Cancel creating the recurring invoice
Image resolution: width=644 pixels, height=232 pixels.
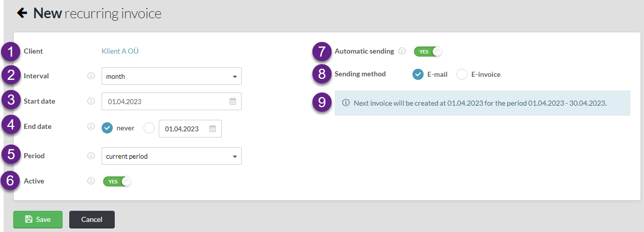coord(92,219)
